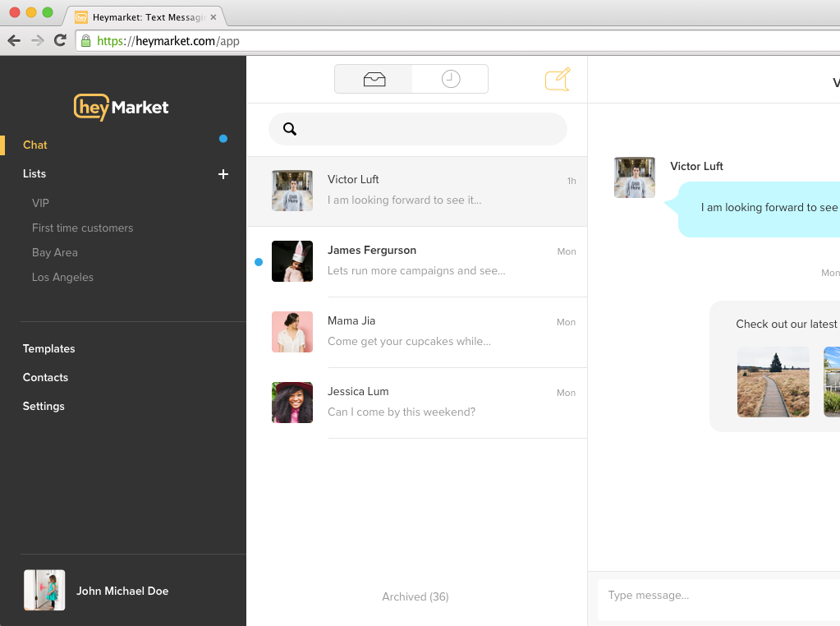This screenshot has height=626, width=840.
Task: Click the compose new message icon
Action: [x=558, y=80]
